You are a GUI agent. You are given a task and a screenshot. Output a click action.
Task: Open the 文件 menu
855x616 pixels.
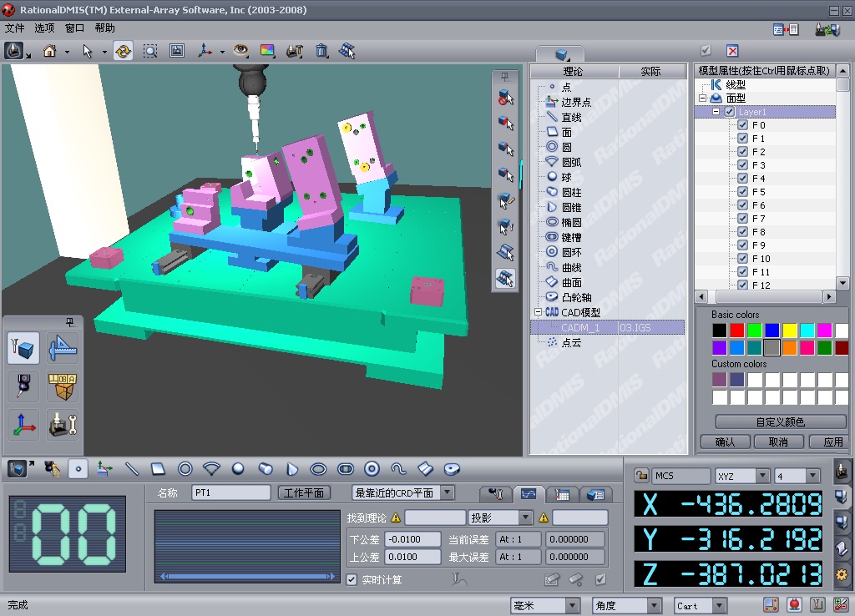pos(15,28)
